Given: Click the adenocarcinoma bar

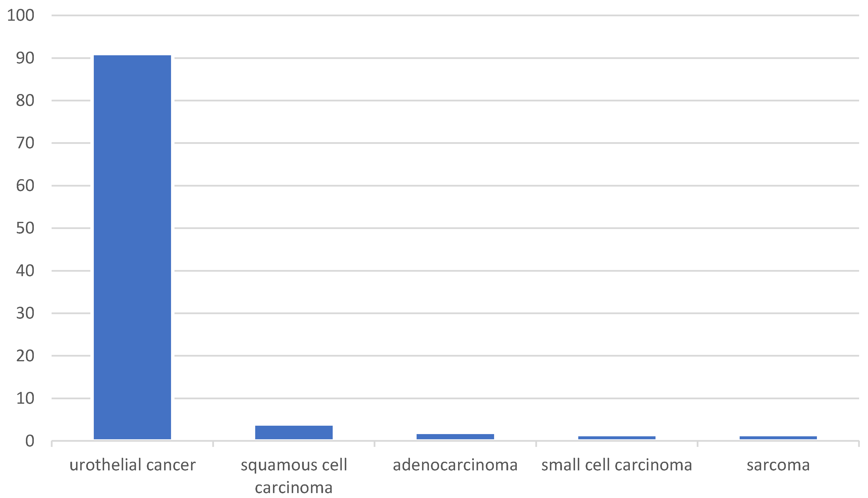Looking at the screenshot, I should 455,437.
